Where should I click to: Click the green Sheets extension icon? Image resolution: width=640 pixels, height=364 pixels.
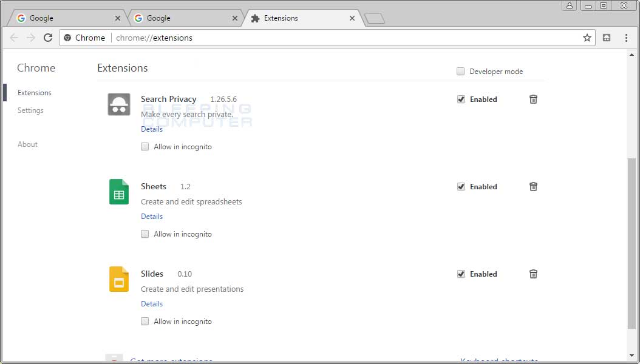pos(119,192)
